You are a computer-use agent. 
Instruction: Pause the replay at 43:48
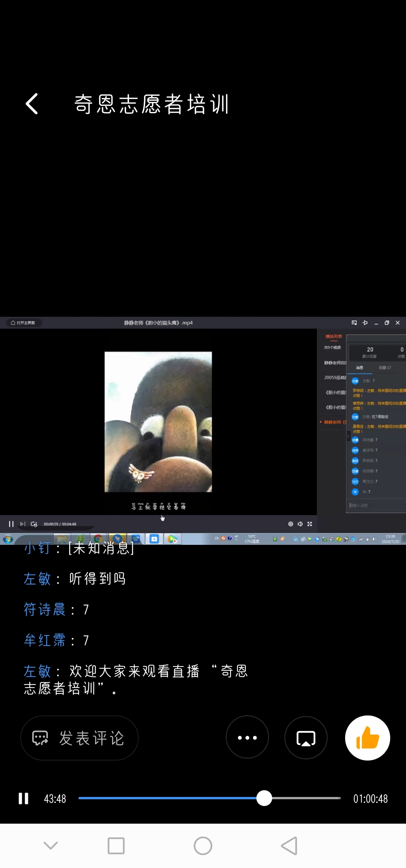click(x=23, y=798)
